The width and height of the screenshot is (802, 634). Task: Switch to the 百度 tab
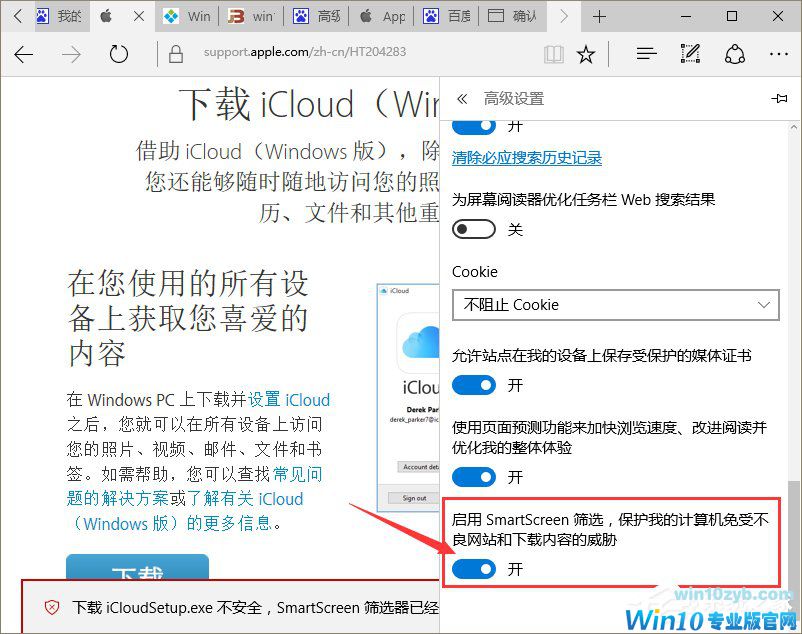pyautogui.click(x=456, y=16)
